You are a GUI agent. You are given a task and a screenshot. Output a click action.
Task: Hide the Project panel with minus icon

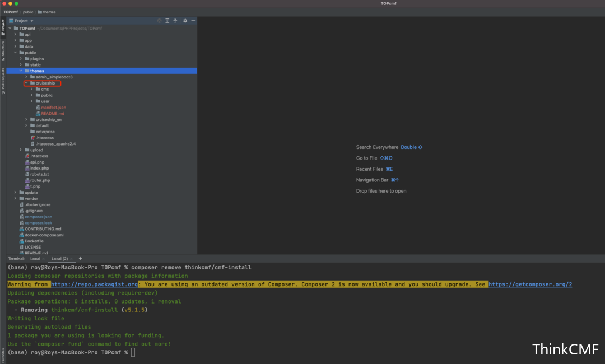click(193, 21)
